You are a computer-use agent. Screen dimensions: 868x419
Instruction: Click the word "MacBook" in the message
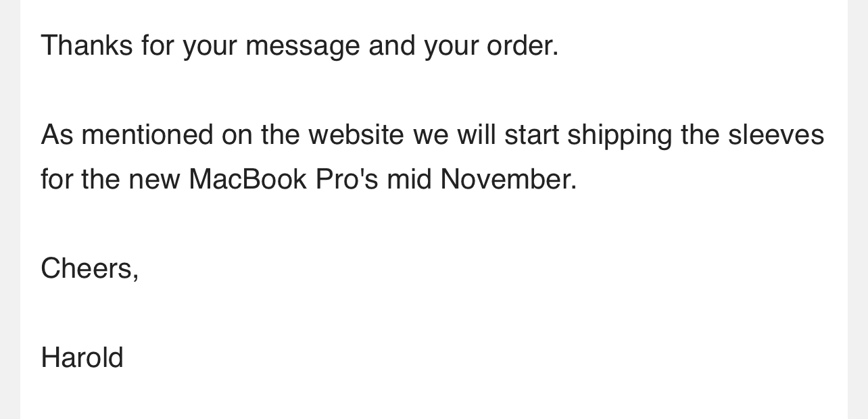247,179
